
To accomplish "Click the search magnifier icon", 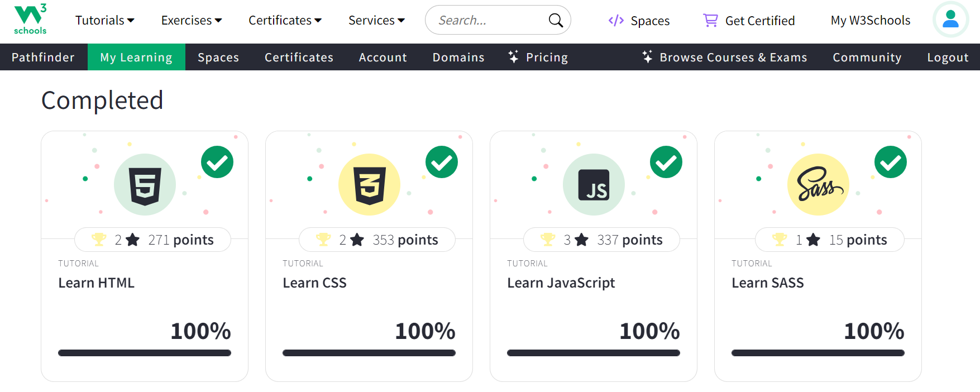I will [x=556, y=20].
